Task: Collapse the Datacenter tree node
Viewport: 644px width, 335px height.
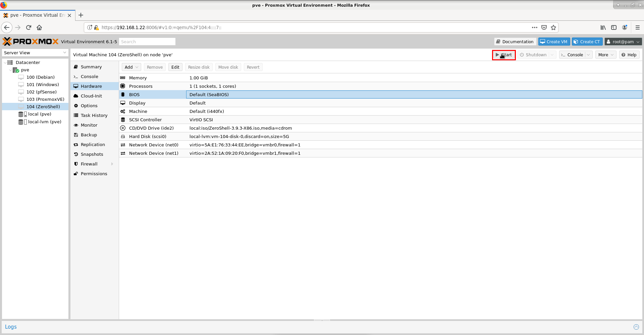Action: tap(5, 62)
